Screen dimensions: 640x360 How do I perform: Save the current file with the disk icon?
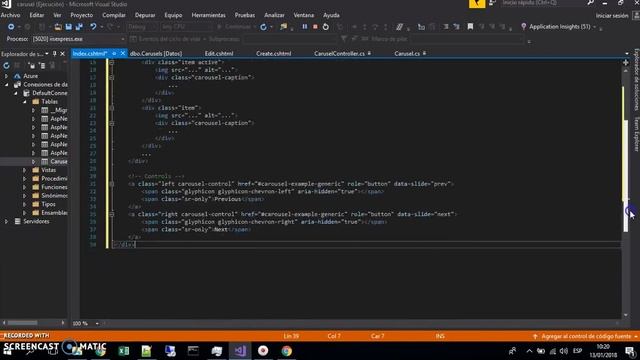tap(69, 27)
